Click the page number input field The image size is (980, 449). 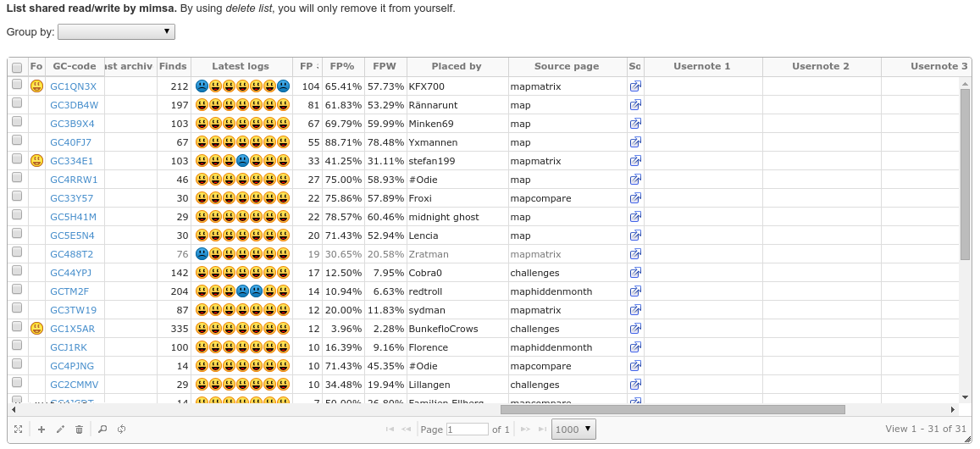pyautogui.click(x=468, y=430)
